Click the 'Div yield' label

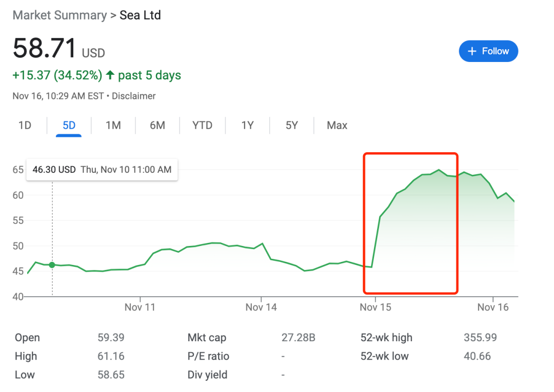click(207, 375)
